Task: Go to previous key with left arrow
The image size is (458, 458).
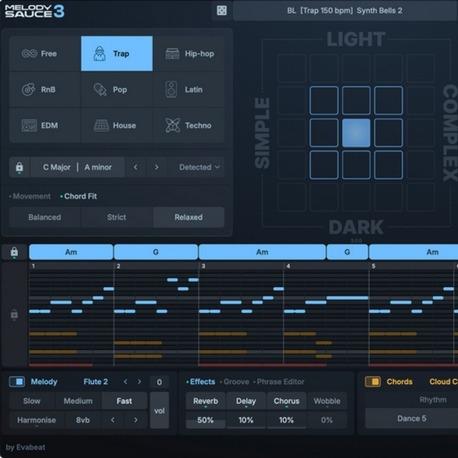Action: point(135,167)
